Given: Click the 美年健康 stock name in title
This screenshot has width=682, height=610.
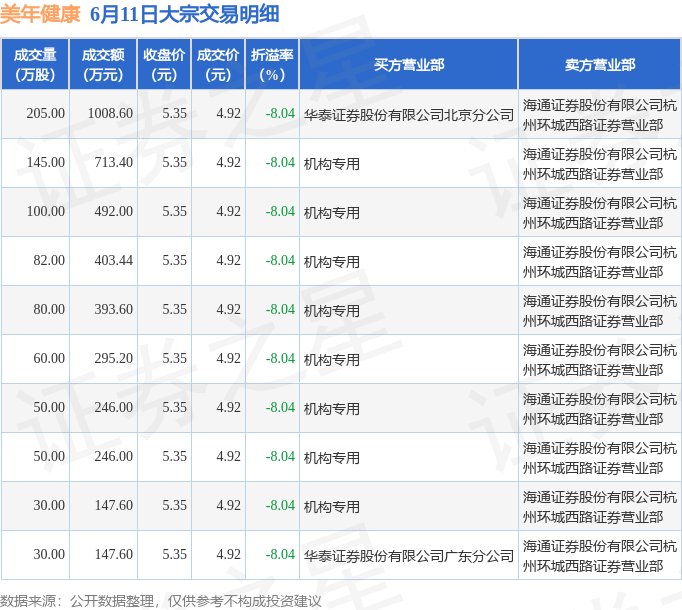Looking at the screenshot, I should [x=40, y=14].
